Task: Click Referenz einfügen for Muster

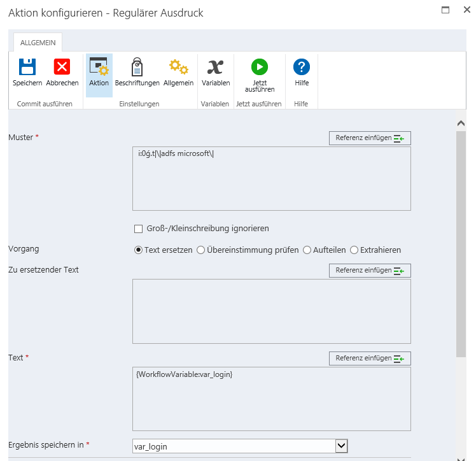Action: [370, 138]
